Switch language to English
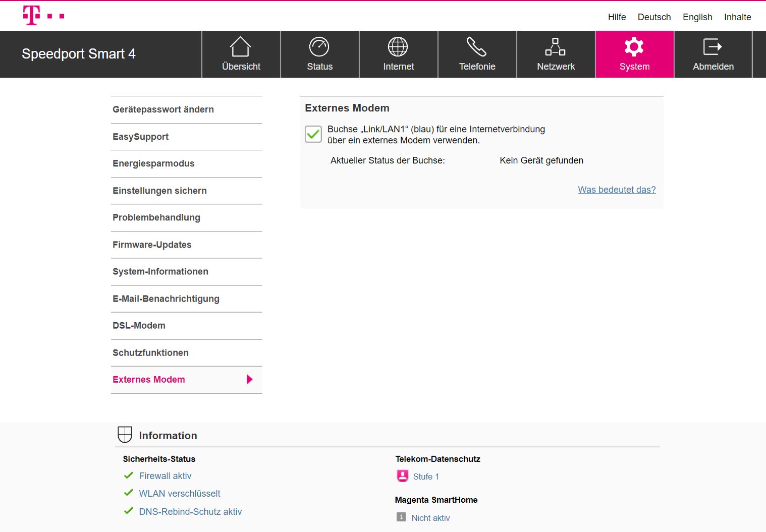This screenshot has height=532, width=766. [x=697, y=17]
